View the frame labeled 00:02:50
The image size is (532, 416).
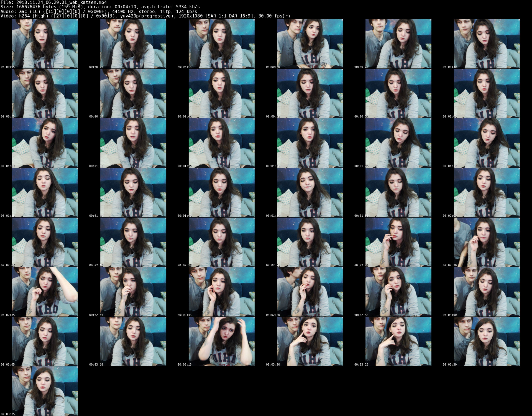(310, 292)
